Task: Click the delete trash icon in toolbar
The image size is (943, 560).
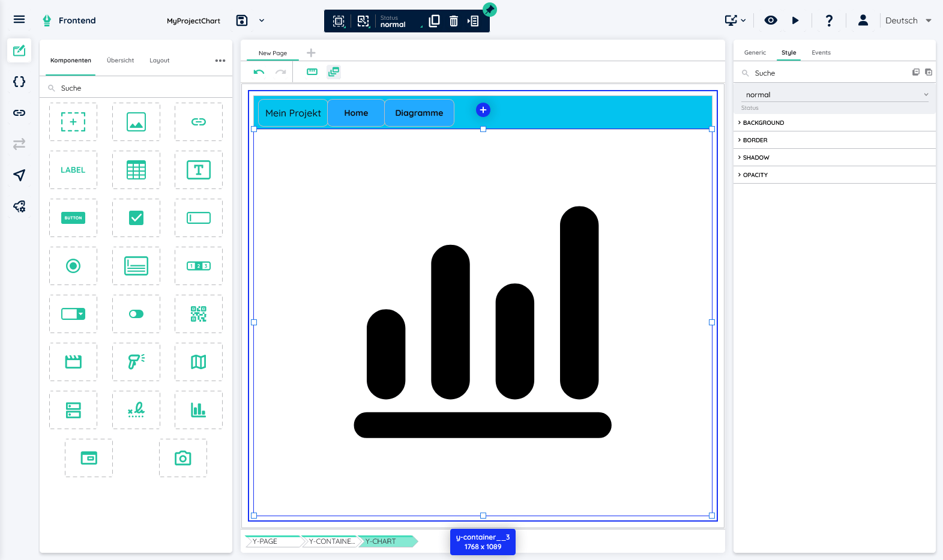Action: [x=454, y=21]
